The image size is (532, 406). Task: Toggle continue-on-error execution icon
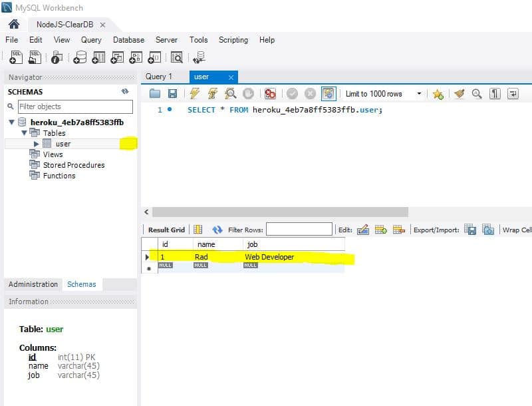tap(270, 93)
